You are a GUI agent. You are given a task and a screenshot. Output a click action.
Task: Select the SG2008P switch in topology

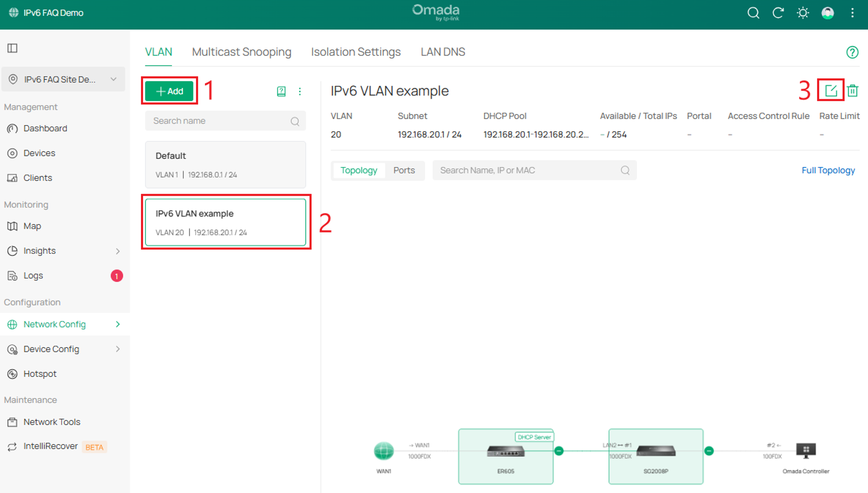656,456
